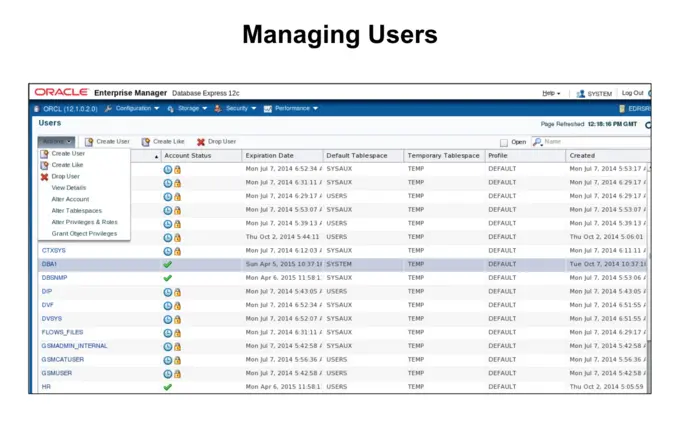Expand the Security menu
Viewport: 700px width, 424px height.
(241, 108)
